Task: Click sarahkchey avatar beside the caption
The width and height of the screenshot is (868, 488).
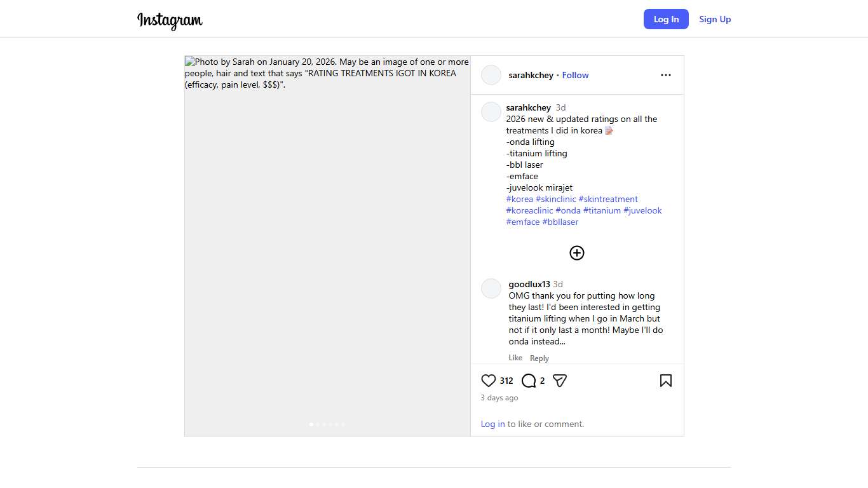Action: click(491, 112)
